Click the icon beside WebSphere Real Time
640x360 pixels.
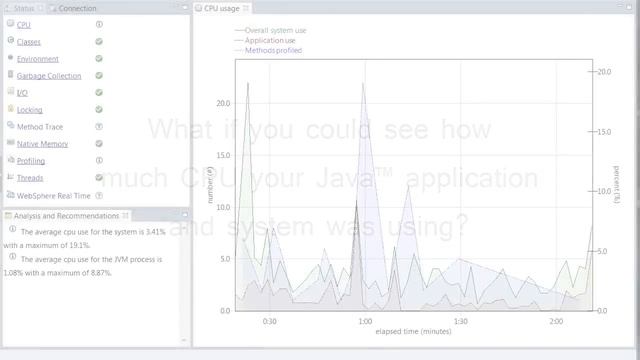tap(11, 195)
